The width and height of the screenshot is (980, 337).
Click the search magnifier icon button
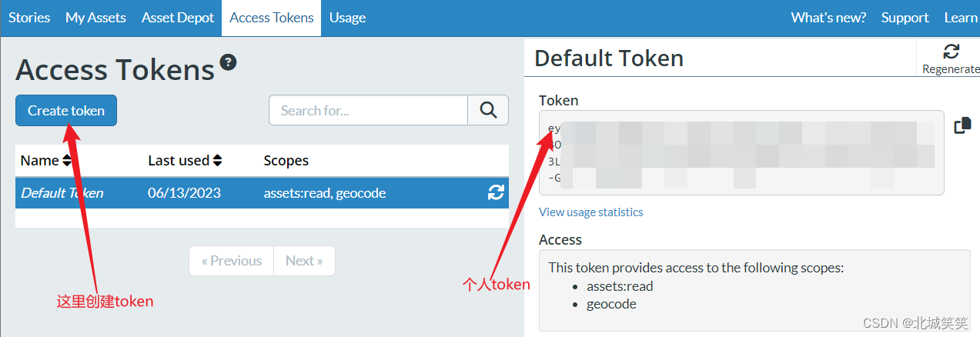tap(488, 110)
